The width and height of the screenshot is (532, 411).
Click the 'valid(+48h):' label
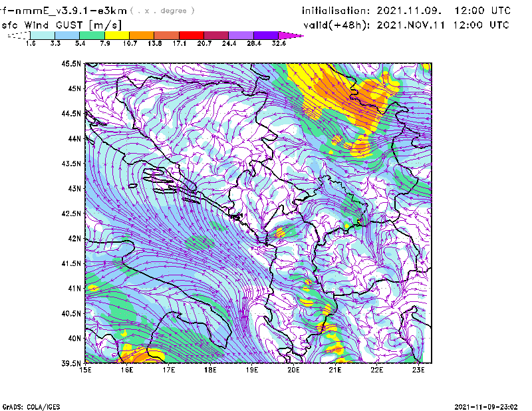click(x=336, y=25)
